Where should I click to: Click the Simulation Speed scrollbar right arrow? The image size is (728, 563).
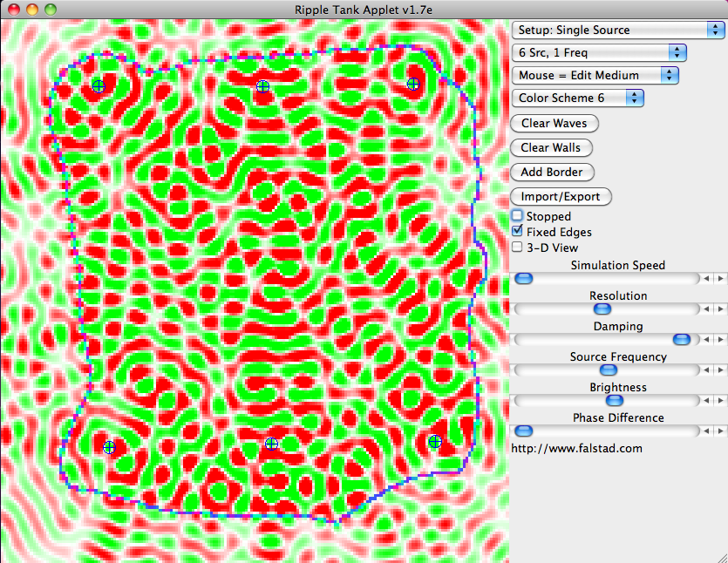click(720, 279)
